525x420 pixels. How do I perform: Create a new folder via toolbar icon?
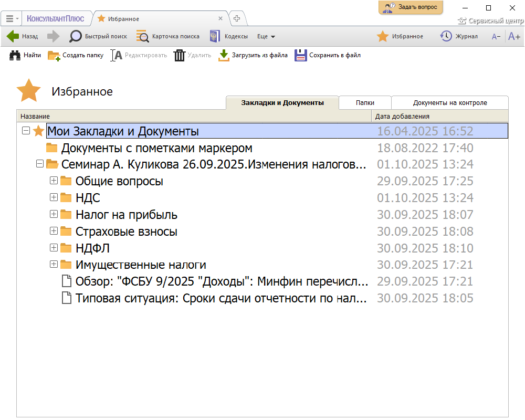coord(54,55)
